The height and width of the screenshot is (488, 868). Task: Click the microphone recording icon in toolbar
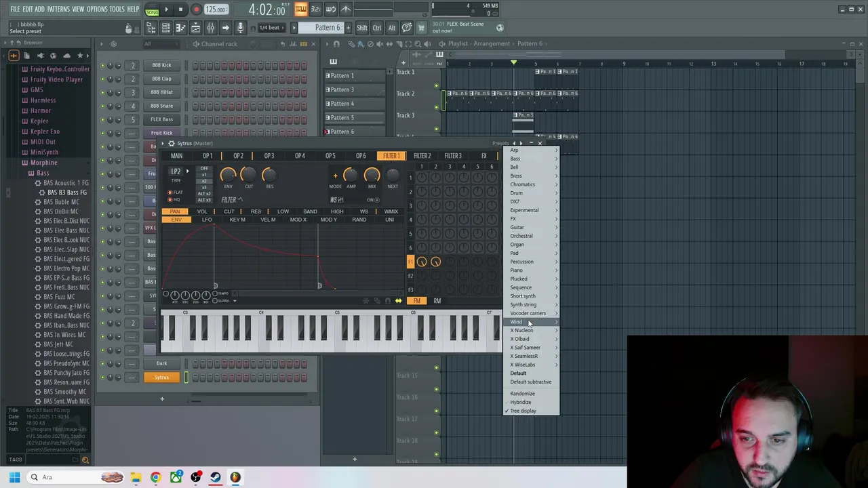click(x=240, y=28)
